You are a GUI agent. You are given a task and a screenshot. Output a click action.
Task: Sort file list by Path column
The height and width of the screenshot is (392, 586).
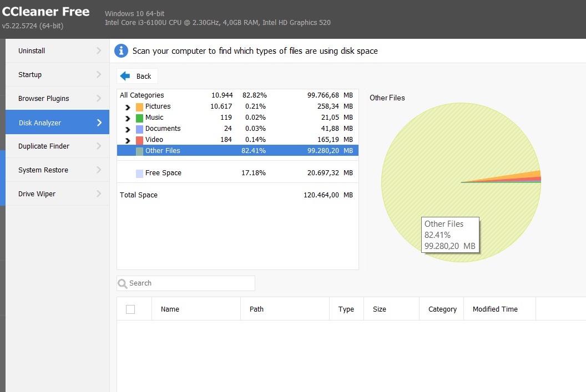point(285,309)
